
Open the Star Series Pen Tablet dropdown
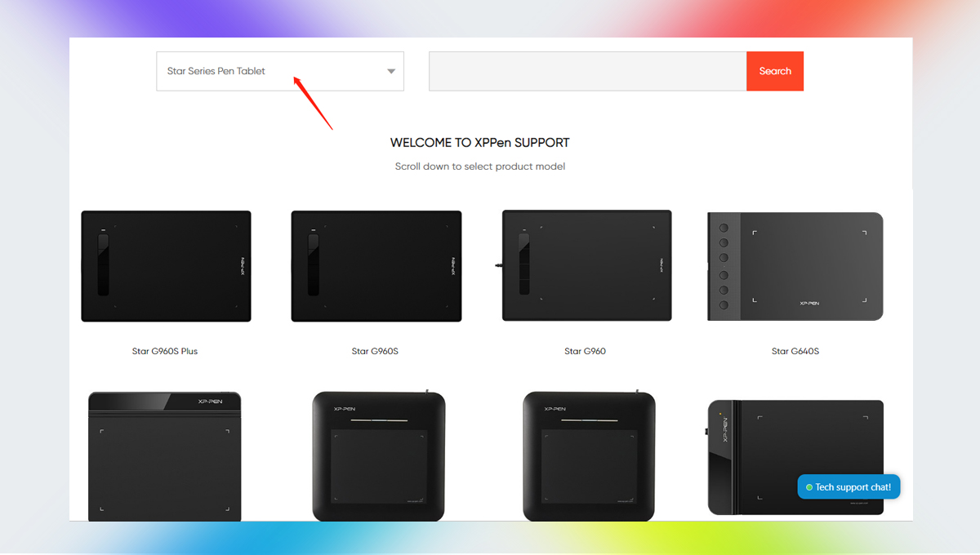280,71
